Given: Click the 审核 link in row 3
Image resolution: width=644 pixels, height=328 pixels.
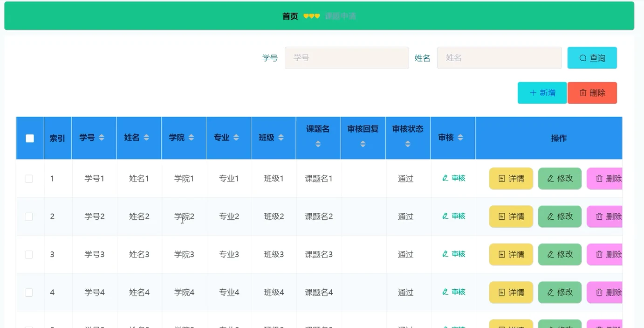Looking at the screenshot, I should click(453, 254).
